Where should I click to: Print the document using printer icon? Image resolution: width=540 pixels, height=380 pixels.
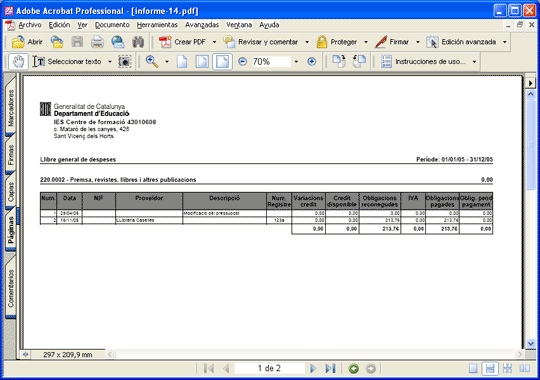tap(97, 42)
